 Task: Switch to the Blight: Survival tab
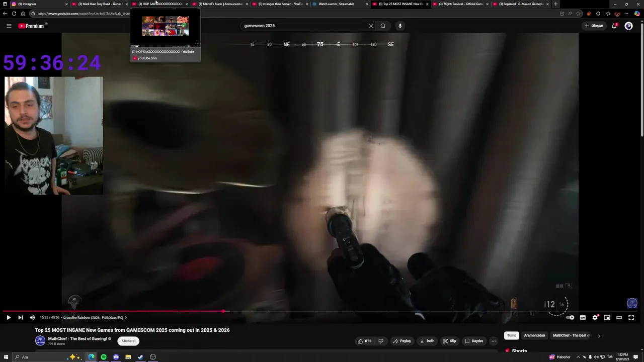click(x=461, y=4)
